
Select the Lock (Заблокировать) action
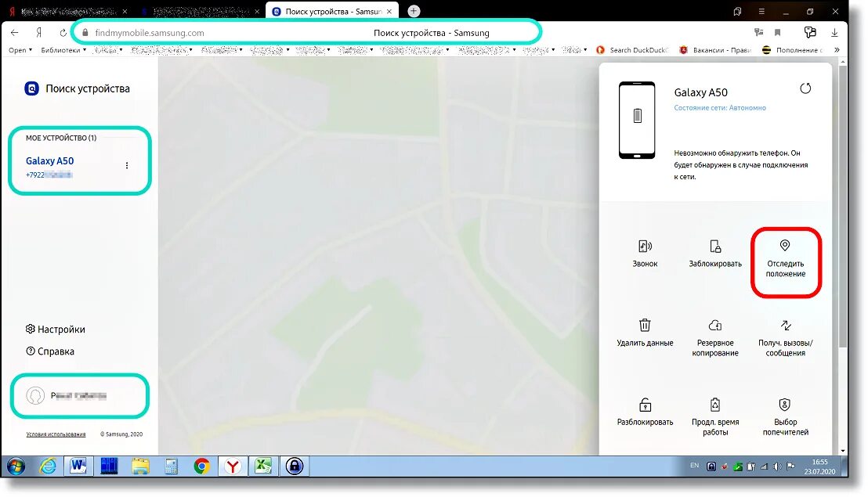coord(715,254)
